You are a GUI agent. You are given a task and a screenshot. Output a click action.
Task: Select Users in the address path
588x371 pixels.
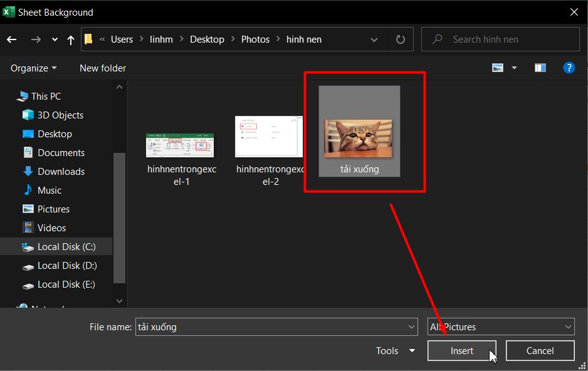[x=122, y=39]
